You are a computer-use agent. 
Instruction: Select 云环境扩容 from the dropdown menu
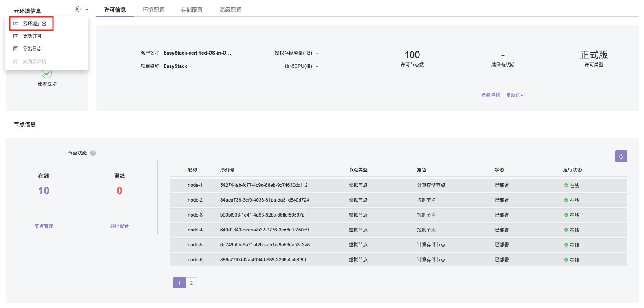click(34, 24)
